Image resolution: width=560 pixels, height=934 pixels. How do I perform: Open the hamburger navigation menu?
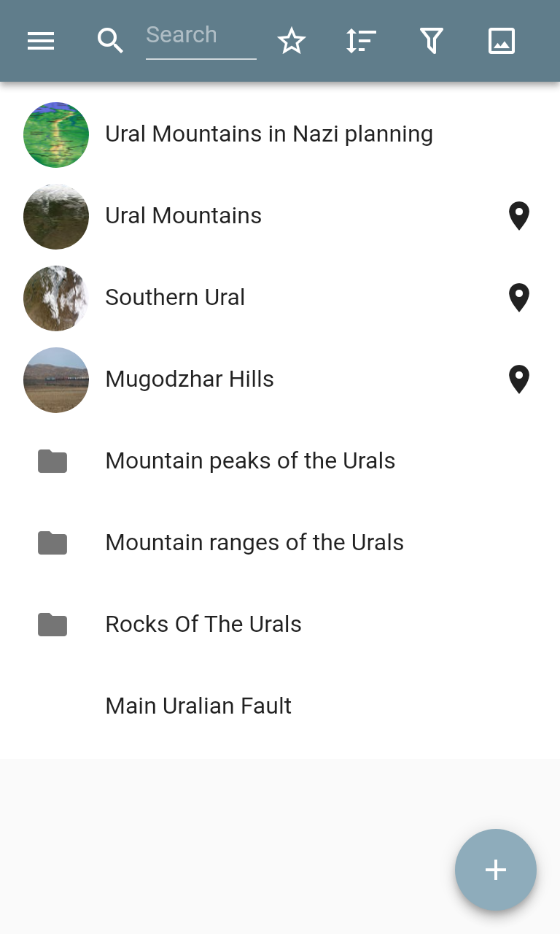pos(41,41)
